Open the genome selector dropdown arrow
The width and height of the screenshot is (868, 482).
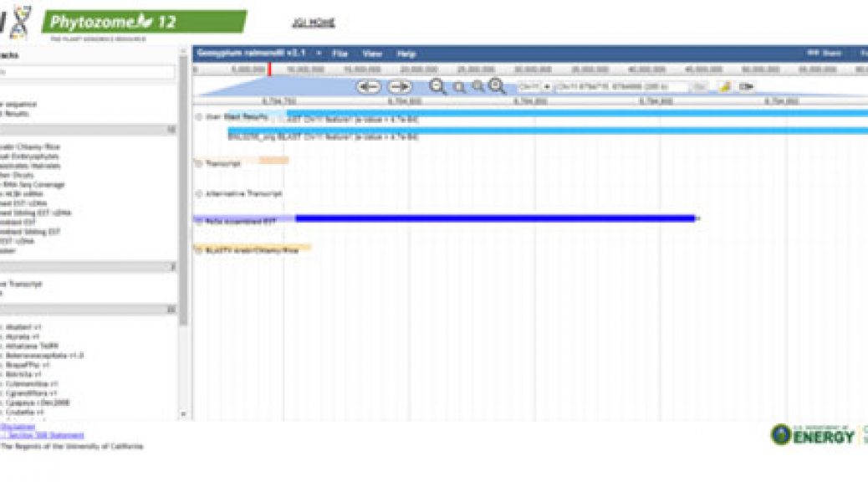pyautogui.click(x=319, y=54)
